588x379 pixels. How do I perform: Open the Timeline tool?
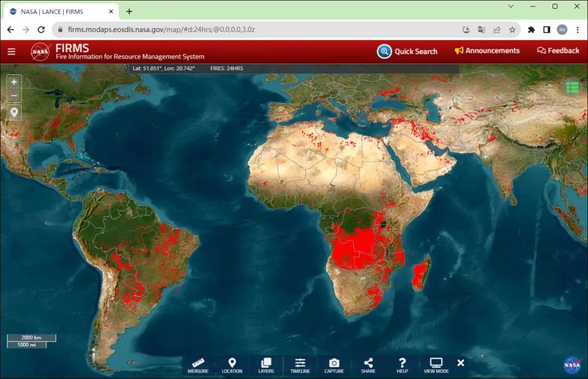pos(300,365)
